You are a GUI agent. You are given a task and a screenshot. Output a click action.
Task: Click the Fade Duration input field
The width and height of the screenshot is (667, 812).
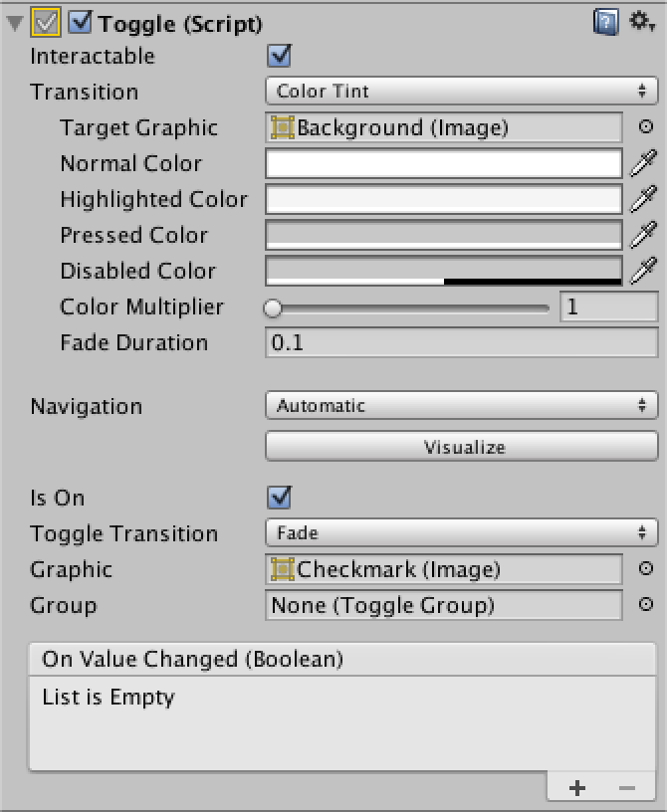(x=461, y=342)
